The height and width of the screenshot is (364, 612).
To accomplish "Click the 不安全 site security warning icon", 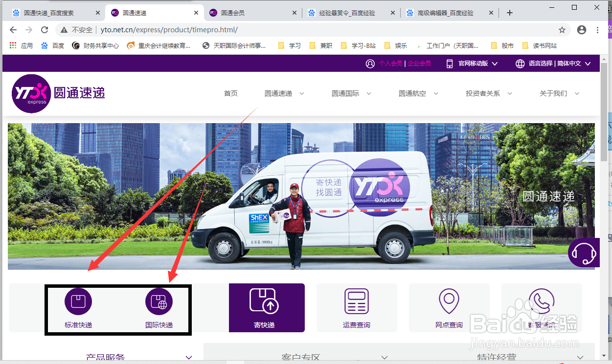I will (x=64, y=30).
